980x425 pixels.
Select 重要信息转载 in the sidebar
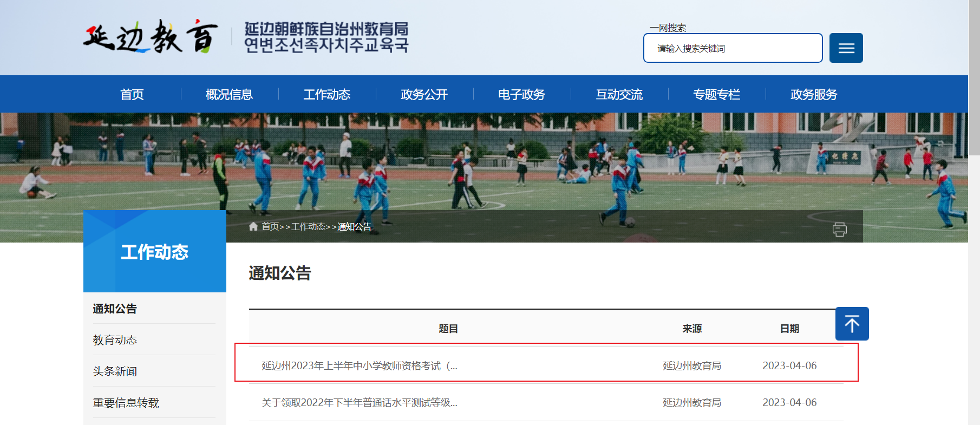(x=126, y=403)
